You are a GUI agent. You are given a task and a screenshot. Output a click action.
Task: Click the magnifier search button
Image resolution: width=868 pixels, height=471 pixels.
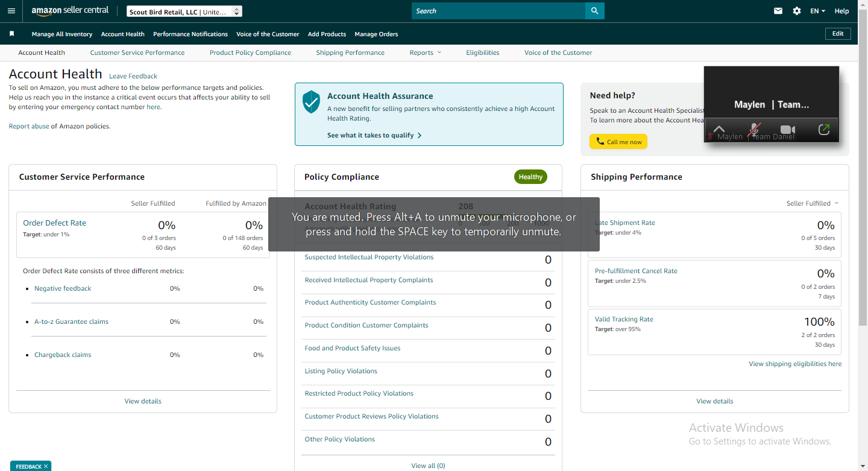coord(594,11)
